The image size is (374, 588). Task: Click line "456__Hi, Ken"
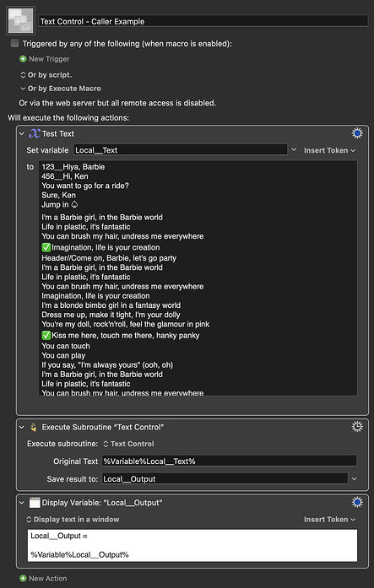[65, 176]
